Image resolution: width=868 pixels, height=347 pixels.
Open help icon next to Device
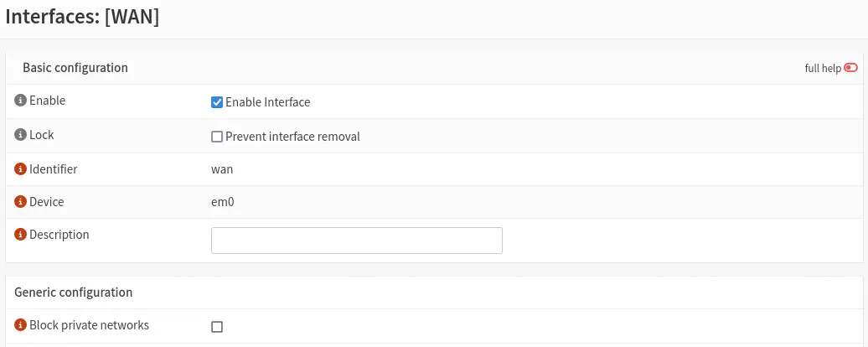pos(20,202)
